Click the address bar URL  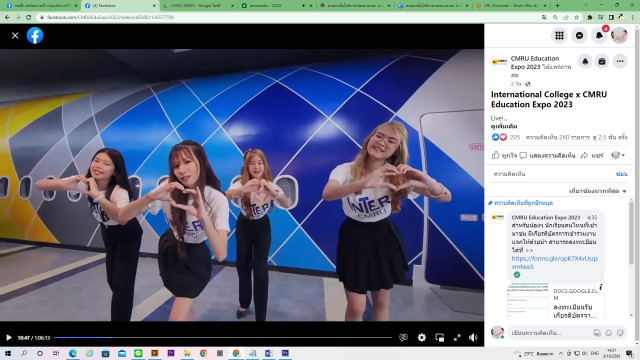coord(110,18)
